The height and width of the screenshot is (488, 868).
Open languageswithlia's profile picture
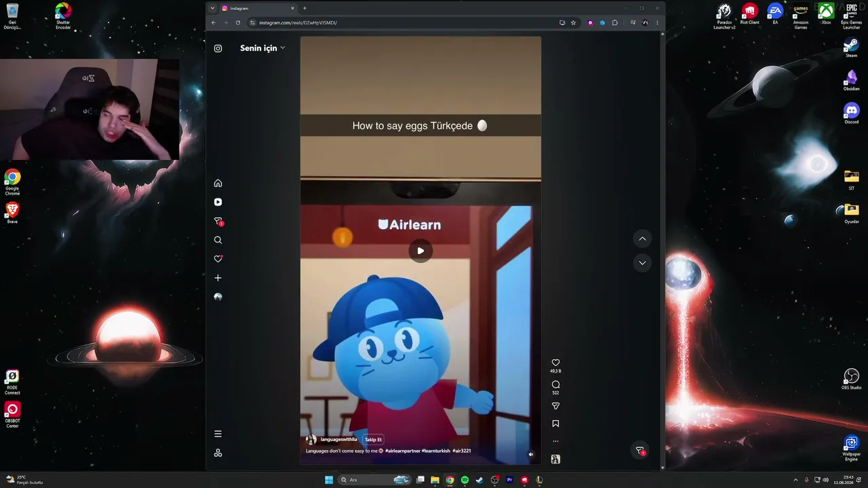tap(311, 439)
